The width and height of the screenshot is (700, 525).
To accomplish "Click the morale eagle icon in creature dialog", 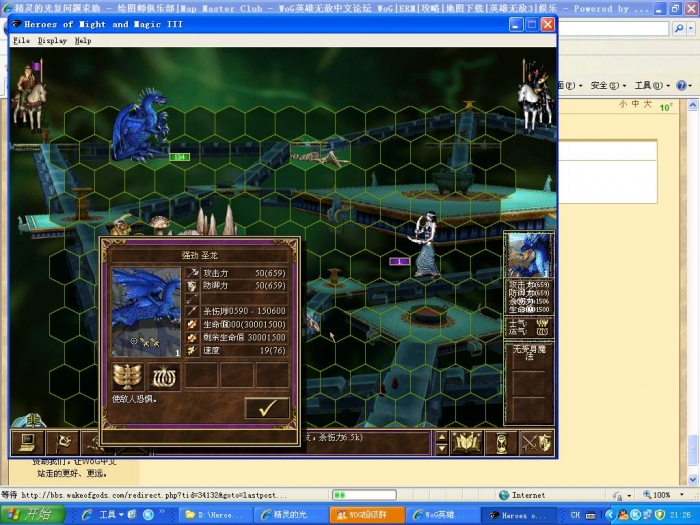I will 128,376.
